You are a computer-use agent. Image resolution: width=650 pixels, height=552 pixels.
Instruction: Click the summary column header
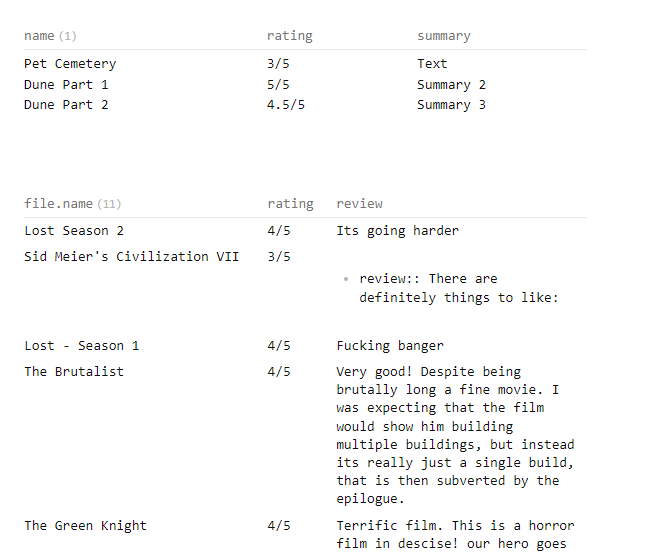pyautogui.click(x=444, y=36)
